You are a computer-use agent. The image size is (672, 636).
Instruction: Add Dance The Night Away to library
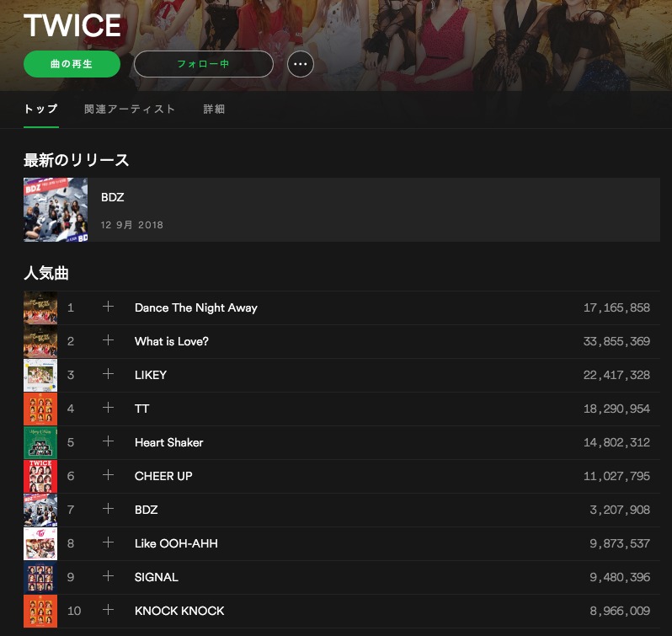point(108,307)
